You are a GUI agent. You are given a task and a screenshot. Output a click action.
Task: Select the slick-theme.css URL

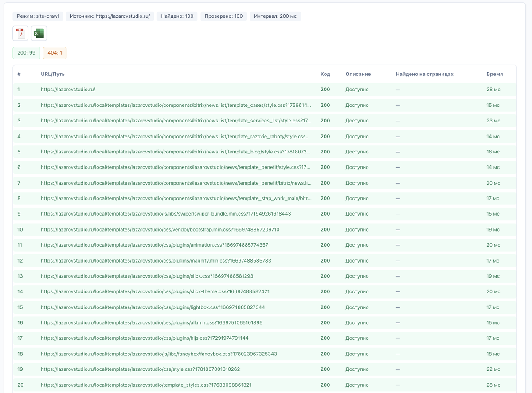pyautogui.click(x=155, y=291)
